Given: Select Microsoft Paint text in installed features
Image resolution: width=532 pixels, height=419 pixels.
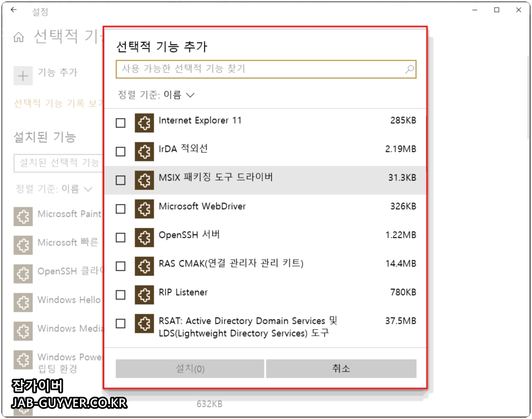Looking at the screenshot, I should click(69, 214).
